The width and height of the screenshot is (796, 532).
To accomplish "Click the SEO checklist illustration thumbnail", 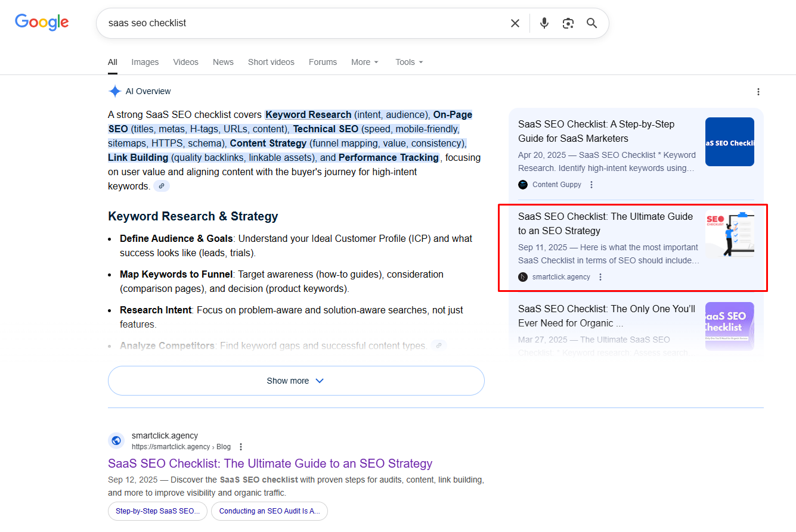I will point(729,234).
